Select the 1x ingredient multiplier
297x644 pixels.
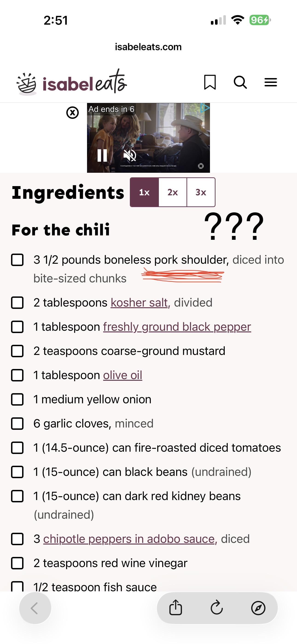144,192
